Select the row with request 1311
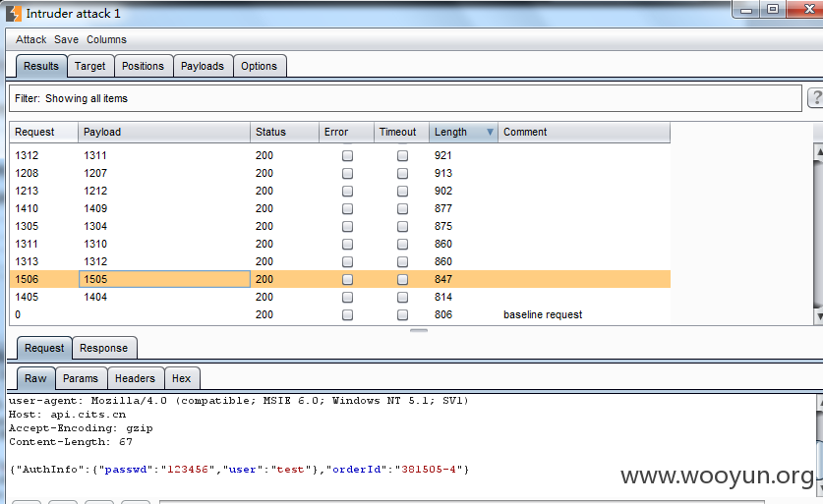Viewport: 823px width, 504px height. (x=340, y=244)
